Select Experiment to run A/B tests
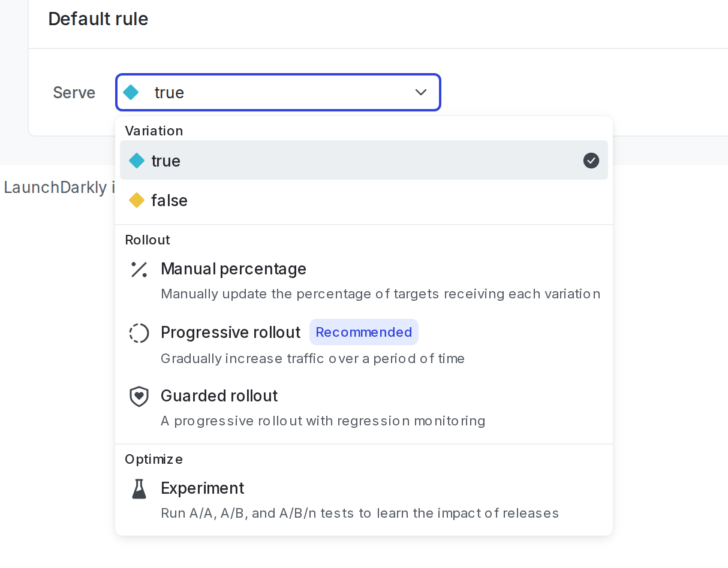Screen dimensions: 728x568 click(203, 488)
